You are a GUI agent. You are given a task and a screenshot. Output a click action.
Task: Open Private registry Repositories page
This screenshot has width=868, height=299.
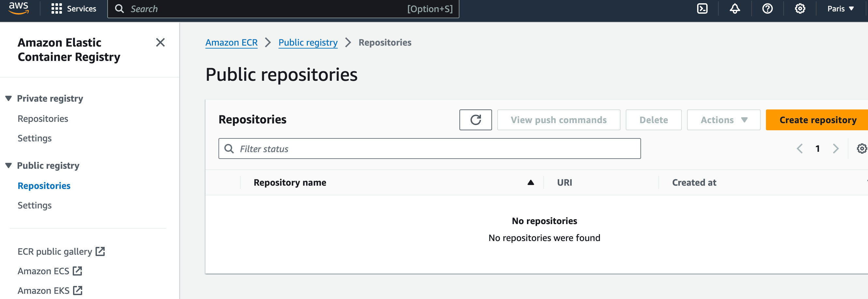click(43, 119)
